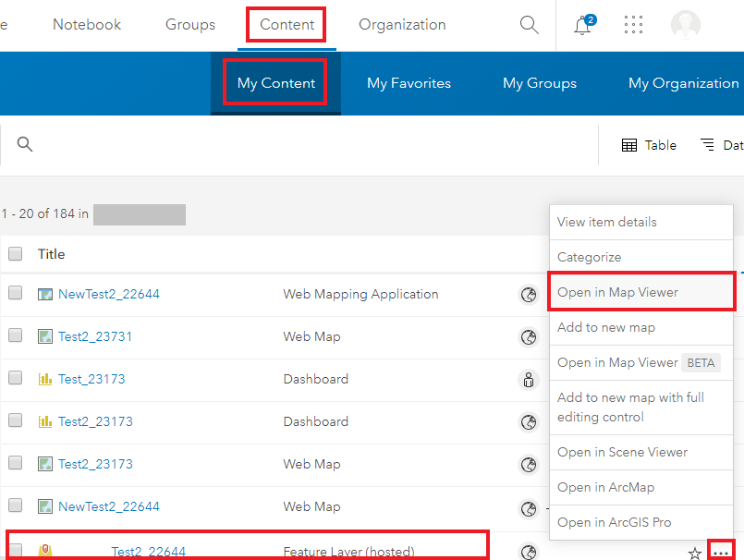Click the Title column header
This screenshot has width=744, height=560.
52,254
